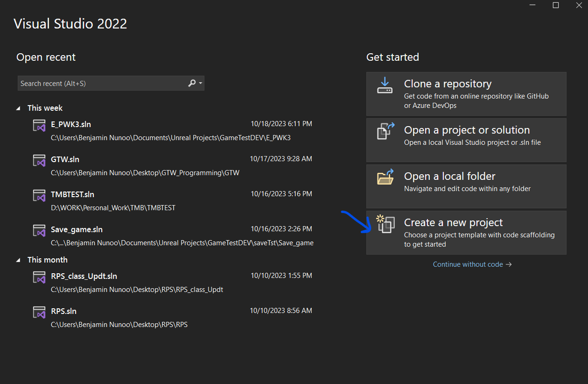Click the Create a new project icon
The height and width of the screenshot is (384, 588).
385,224
